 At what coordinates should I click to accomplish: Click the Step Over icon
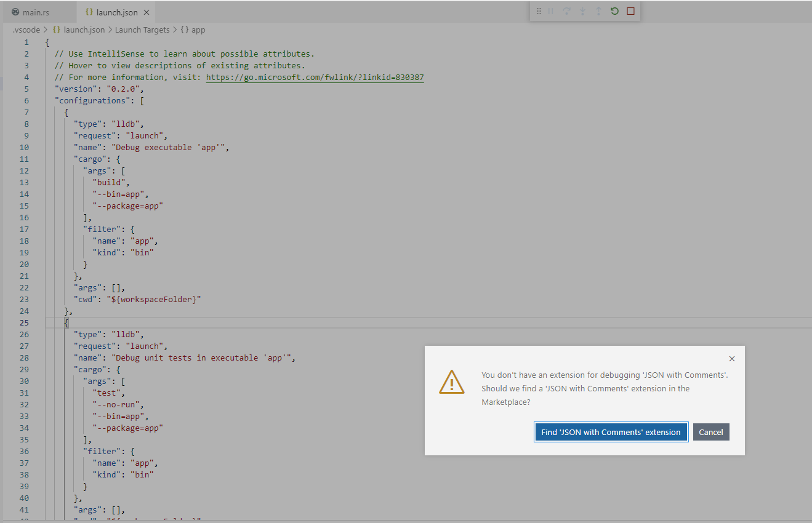pyautogui.click(x=566, y=10)
